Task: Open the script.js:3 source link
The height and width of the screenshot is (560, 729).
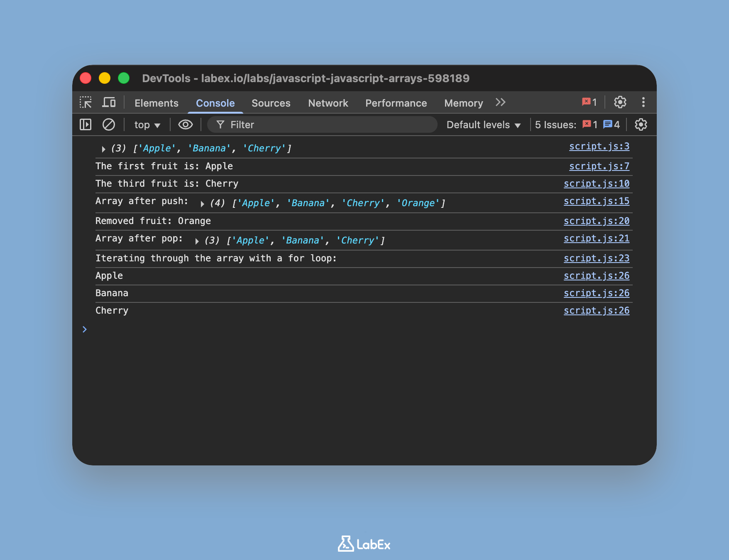Action: click(599, 146)
